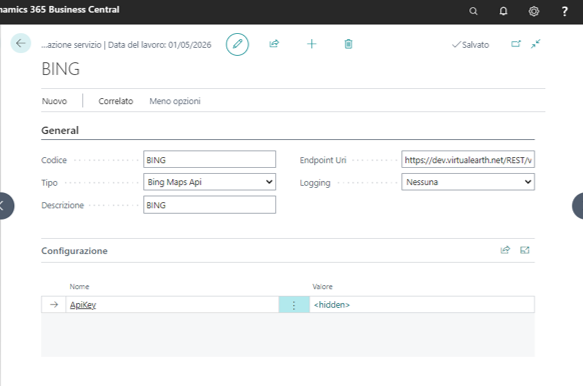Click the Nome column header
The height and width of the screenshot is (386, 583).
tap(79, 287)
